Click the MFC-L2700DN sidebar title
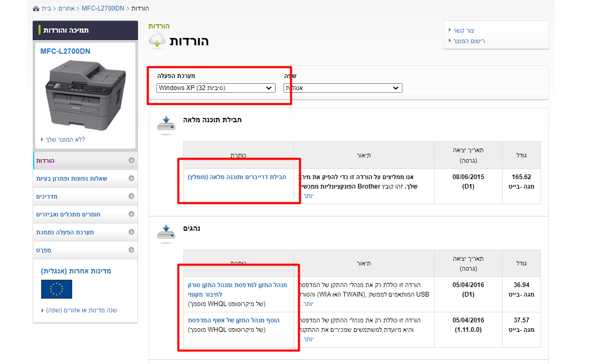The height and width of the screenshot is (364, 590). [x=65, y=51]
